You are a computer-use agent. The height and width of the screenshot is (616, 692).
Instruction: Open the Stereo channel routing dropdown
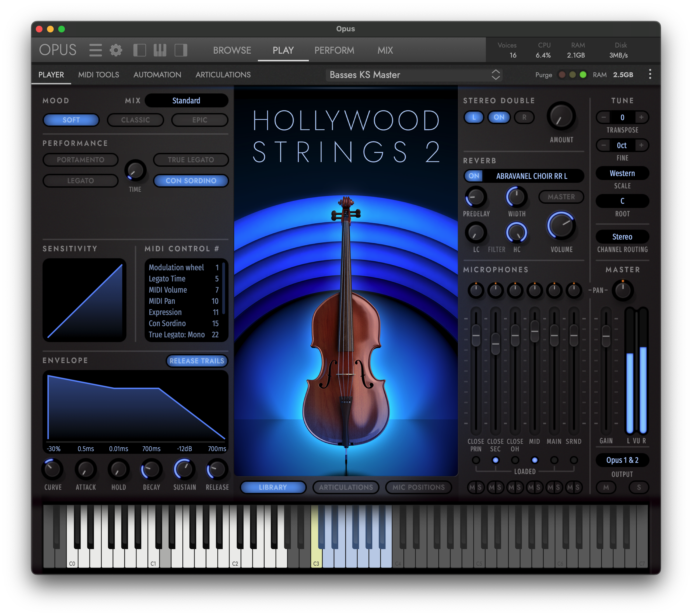[x=622, y=236]
